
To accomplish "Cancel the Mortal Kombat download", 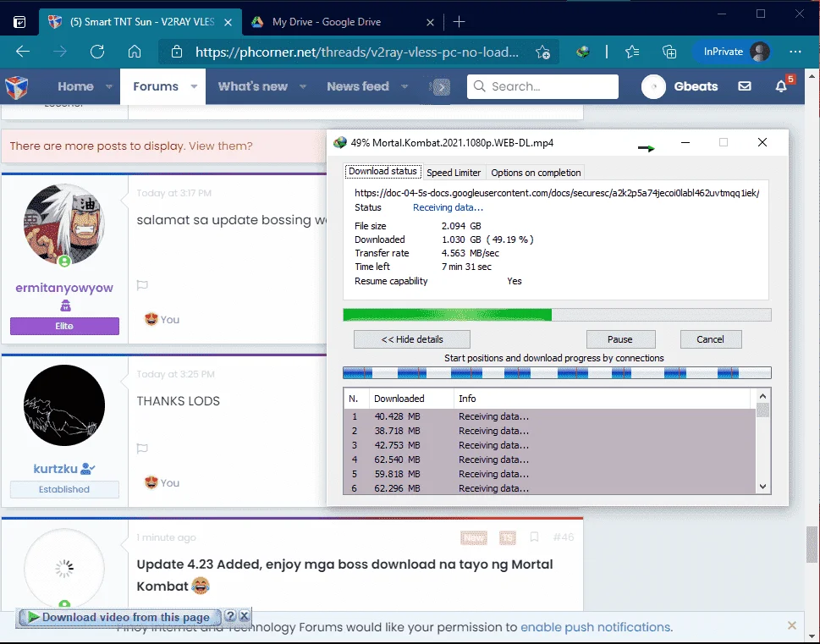I will point(710,339).
